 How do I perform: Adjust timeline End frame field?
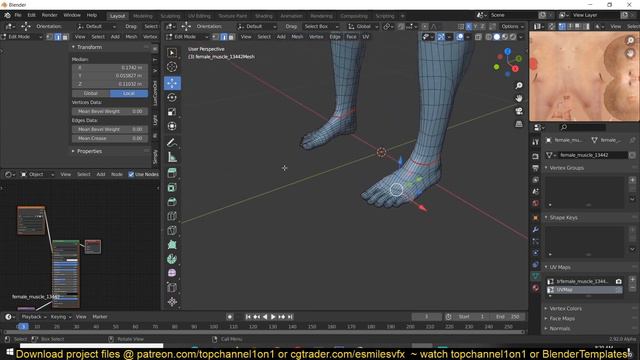507,317
